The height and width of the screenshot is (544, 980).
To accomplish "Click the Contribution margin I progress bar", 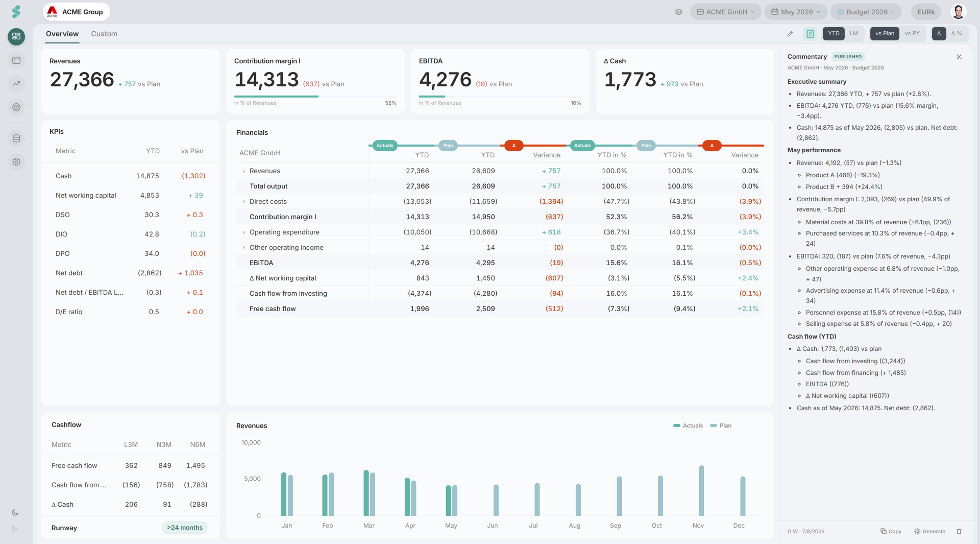I will pos(315,96).
